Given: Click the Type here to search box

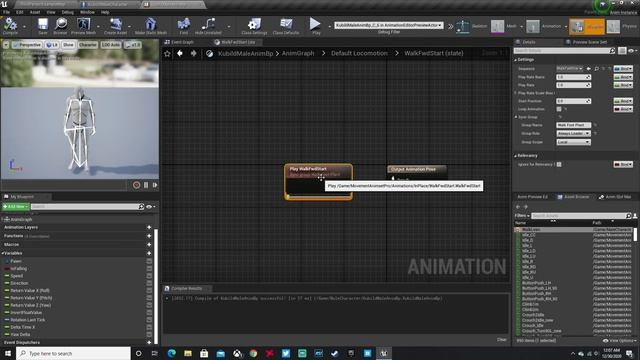Looking at the screenshot, I should click(x=73, y=353).
